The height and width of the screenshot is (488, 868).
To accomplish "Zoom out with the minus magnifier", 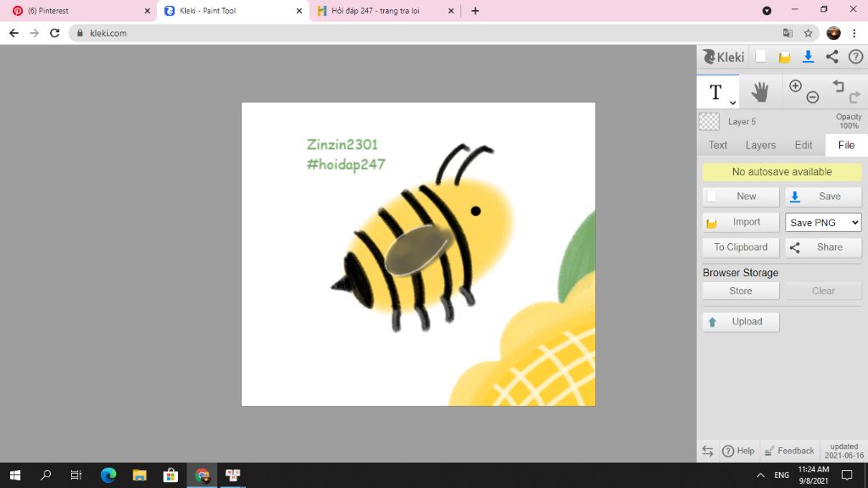I will [813, 97].
